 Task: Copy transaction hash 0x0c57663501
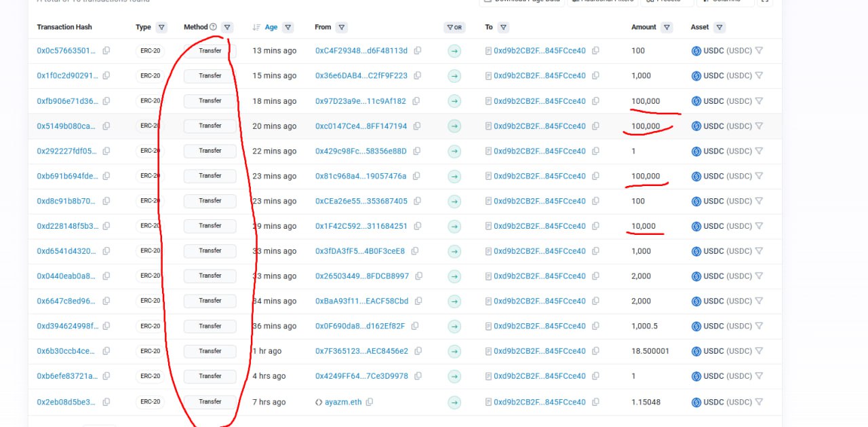[x=106, y=51]
